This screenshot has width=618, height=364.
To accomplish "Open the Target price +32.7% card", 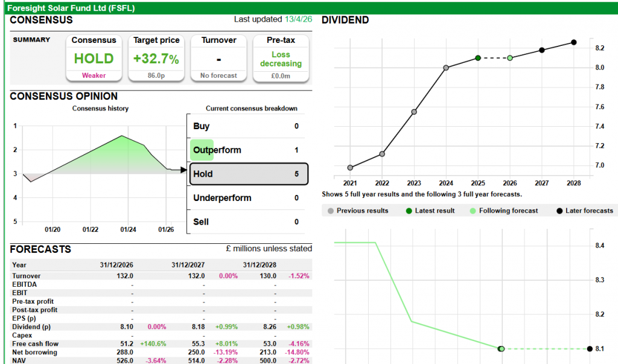I will (156, 58).
